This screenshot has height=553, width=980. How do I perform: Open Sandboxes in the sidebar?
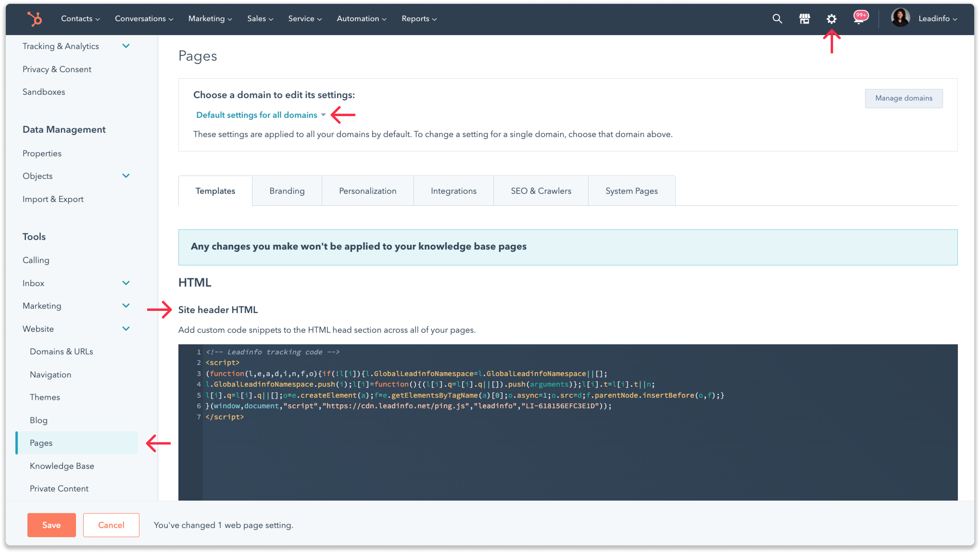click(x=44, y=92)
